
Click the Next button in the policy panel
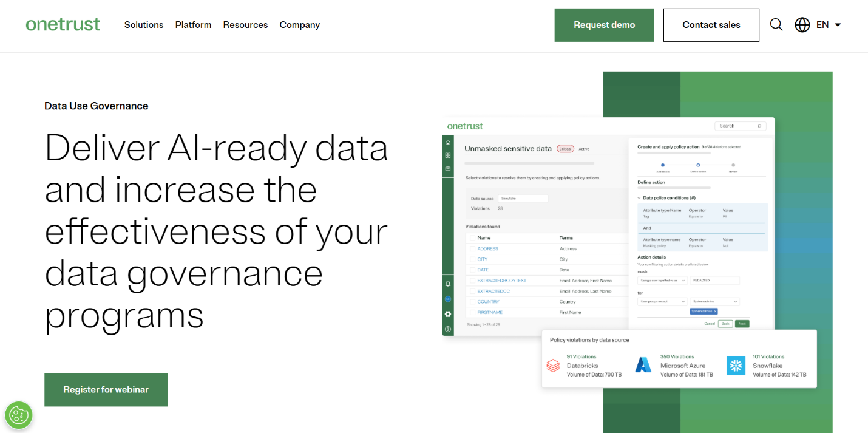click(x=742, y=324)
